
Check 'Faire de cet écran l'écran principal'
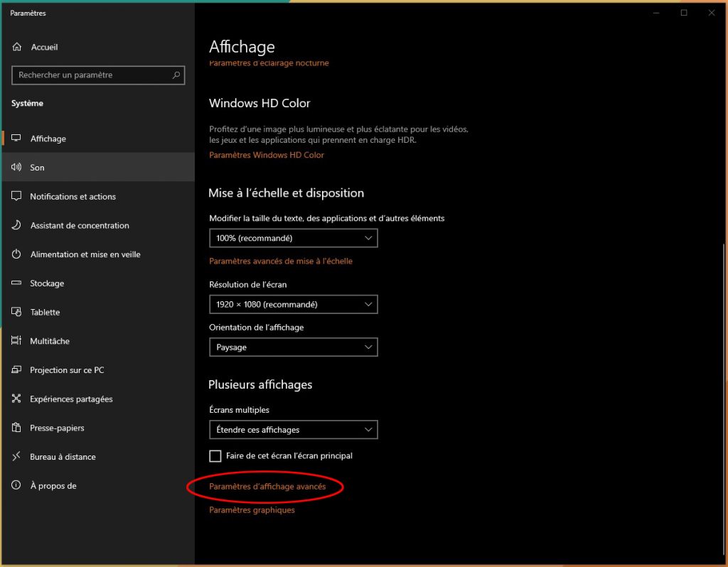[215, 456]
